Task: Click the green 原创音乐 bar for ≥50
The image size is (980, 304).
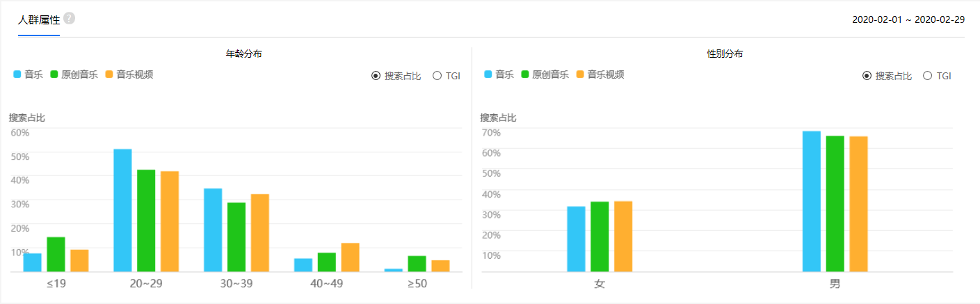Action: (x=417, y=263)
